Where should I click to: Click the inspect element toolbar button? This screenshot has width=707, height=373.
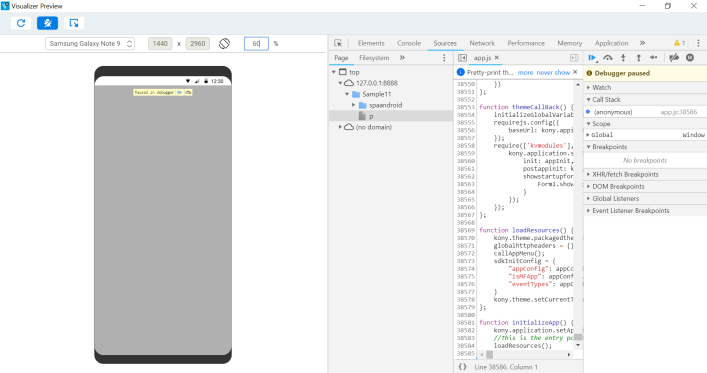[x=74, y=23]
